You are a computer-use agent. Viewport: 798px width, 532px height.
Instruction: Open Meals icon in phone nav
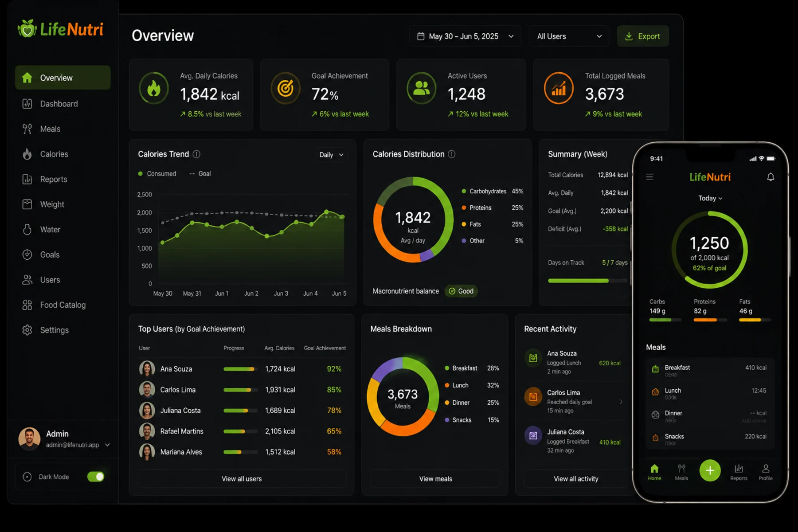(681, 472)
